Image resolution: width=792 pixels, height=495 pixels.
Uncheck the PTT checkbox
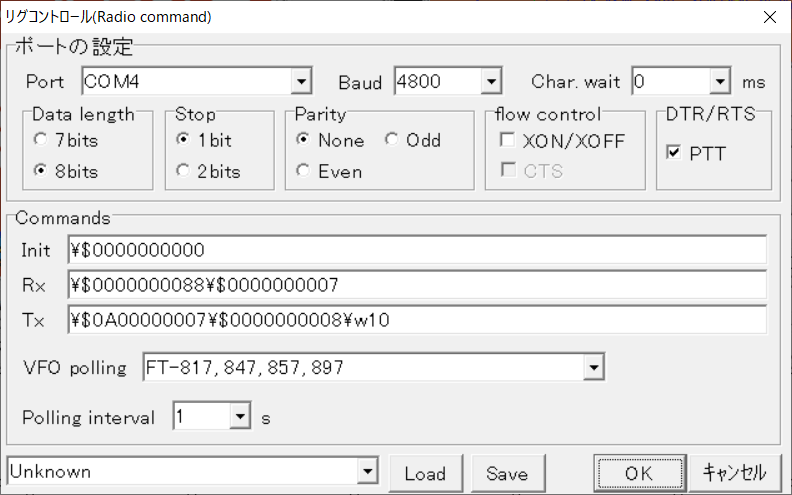(673, 153)
